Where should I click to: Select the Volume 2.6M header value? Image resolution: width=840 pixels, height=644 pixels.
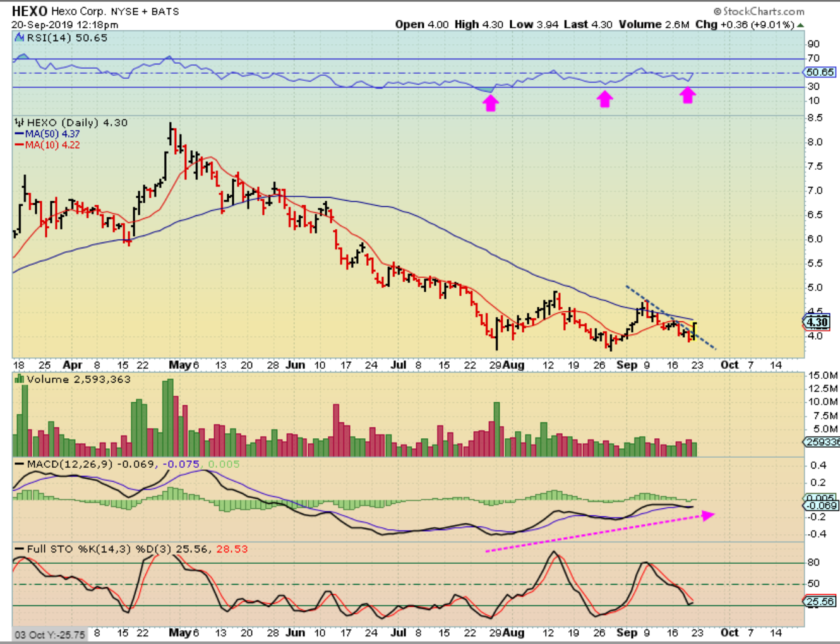(654, 25)
